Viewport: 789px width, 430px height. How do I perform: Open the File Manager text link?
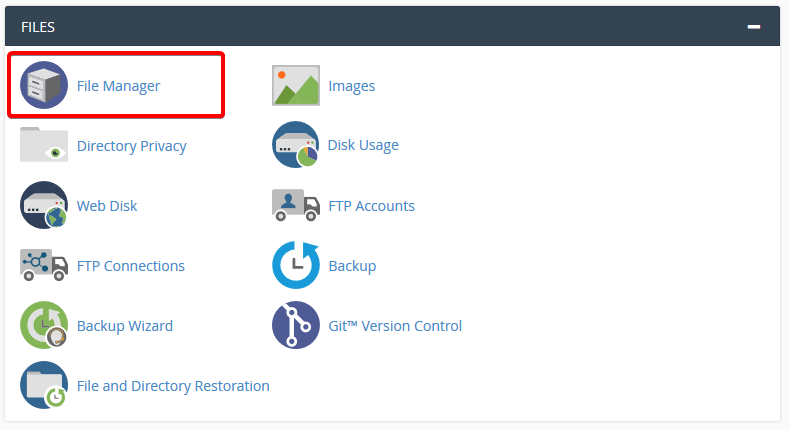[x=118, y=86]
